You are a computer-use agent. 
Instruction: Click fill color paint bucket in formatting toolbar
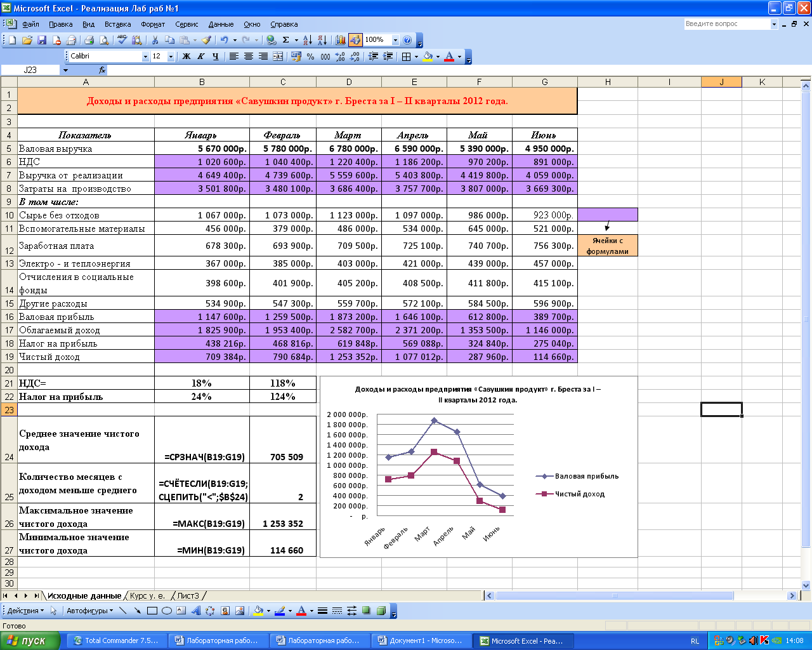point(428,56)
